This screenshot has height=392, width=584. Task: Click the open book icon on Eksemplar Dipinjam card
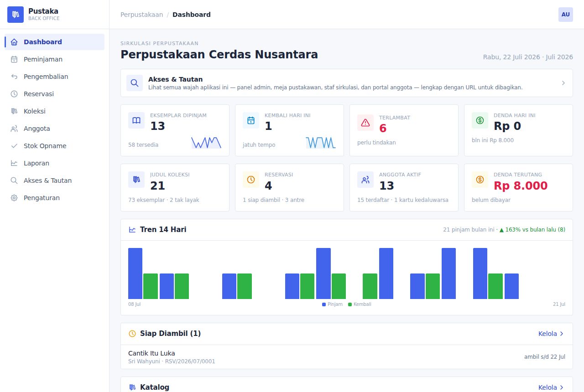click(x=136, y=120)
